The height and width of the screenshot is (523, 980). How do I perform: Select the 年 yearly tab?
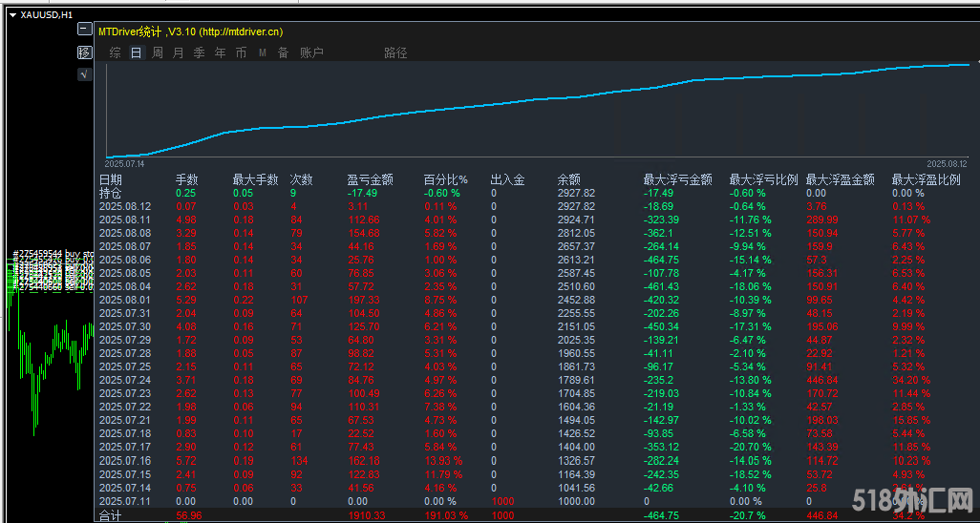[221, 53]
